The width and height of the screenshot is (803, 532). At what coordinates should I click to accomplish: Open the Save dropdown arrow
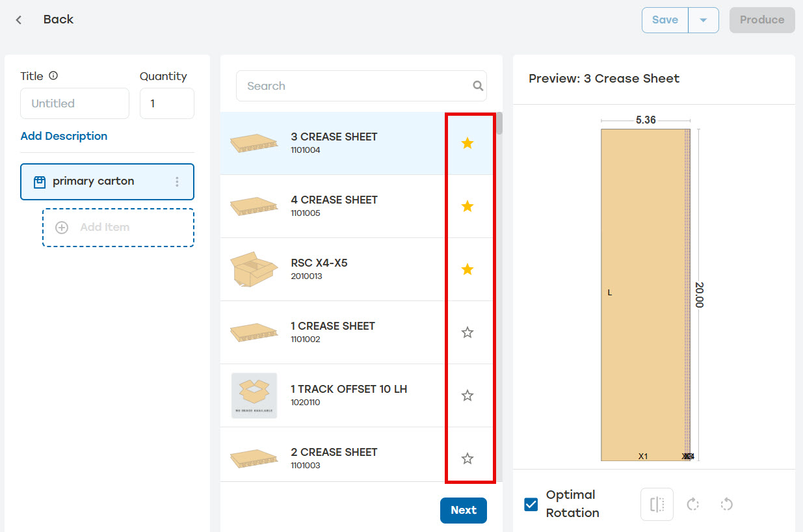(703, 20)
